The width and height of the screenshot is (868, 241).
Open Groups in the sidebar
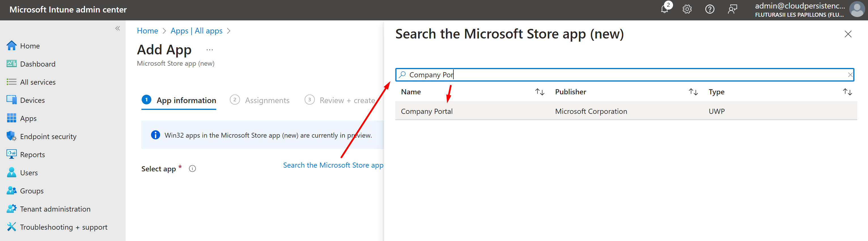(x=32, y=191)
